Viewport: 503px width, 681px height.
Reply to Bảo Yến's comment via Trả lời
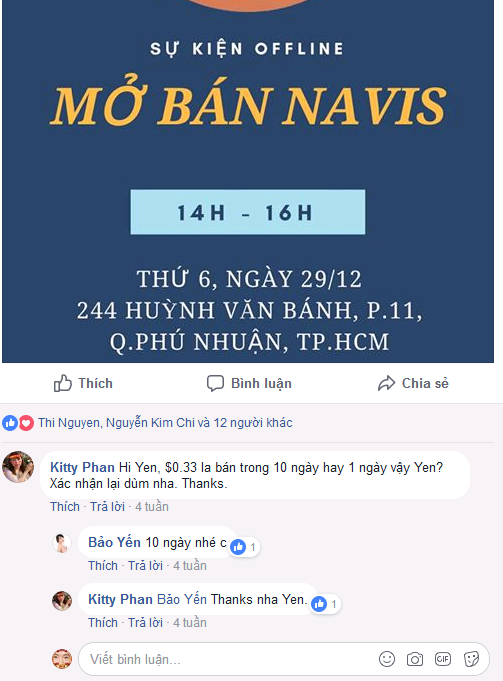pos(145,565)
